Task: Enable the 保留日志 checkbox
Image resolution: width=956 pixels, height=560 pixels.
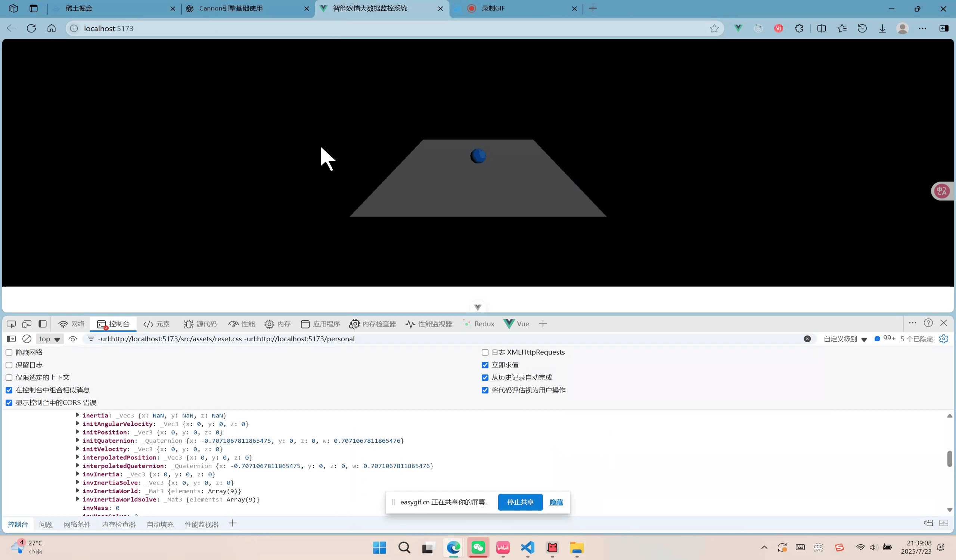Action: point(9,365)
